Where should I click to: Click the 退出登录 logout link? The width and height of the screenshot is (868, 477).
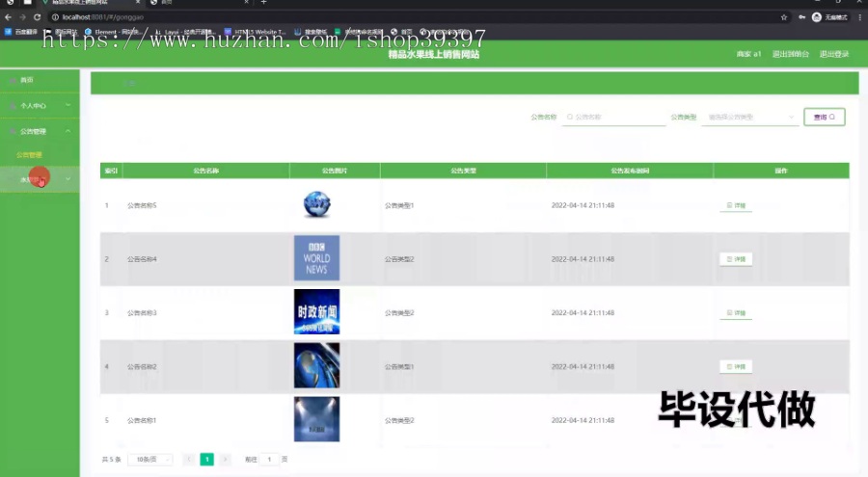tap(834, 54)
